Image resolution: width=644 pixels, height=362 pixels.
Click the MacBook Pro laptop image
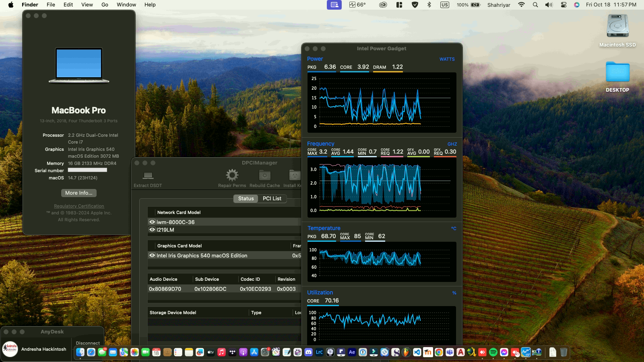(x=79, y=65)
